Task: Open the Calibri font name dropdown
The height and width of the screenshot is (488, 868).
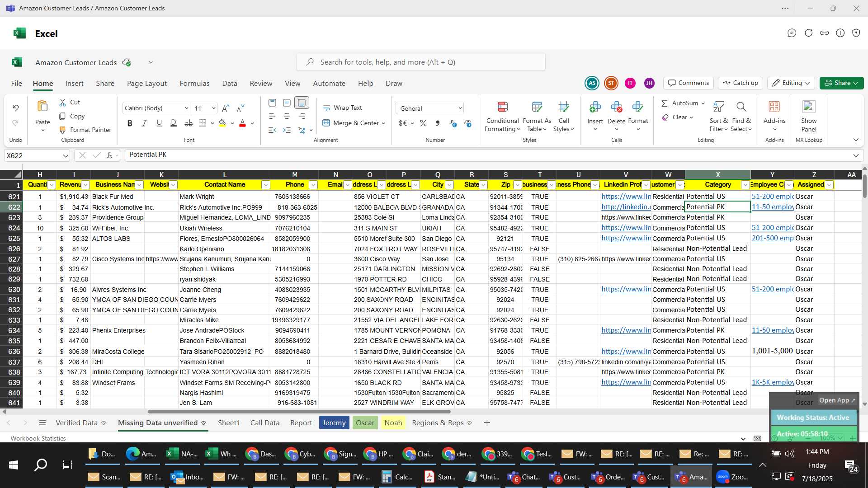Action: pyautogui.click(x=186, y=108)
